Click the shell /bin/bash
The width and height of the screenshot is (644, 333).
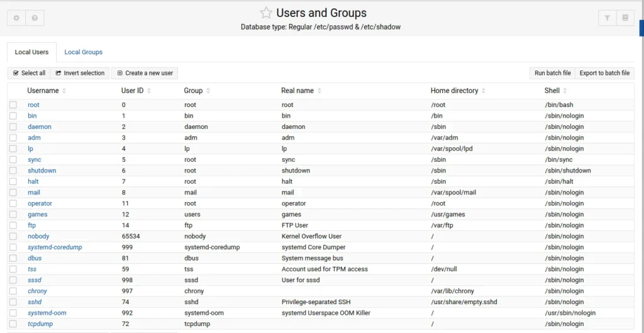pyautogui.click(x=558, y=105)
